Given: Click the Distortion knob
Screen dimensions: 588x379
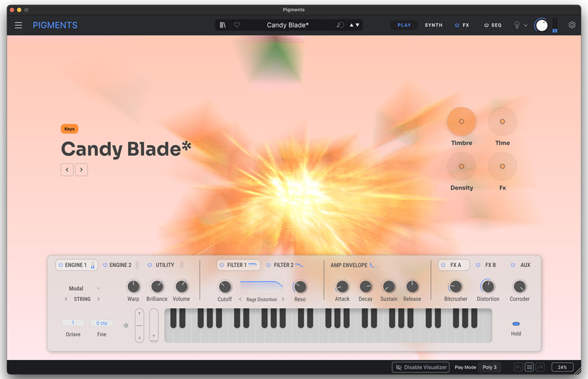Looking at the screenshot, I should [488, 287].
